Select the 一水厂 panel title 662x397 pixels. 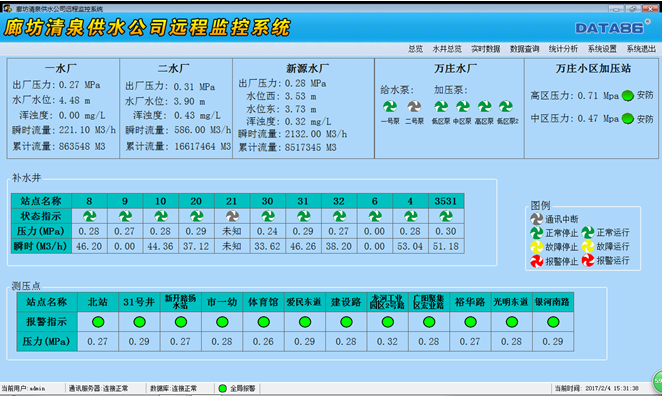tap(61, 68)
